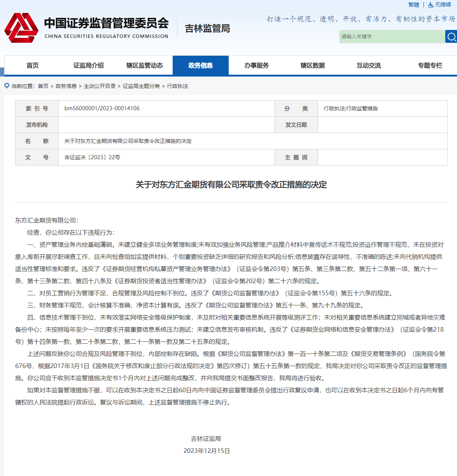This screenshot has height=476, width=457.
Task: Go to 政务信息 in the breadcrumb
Action: click(x=66, y=86)
